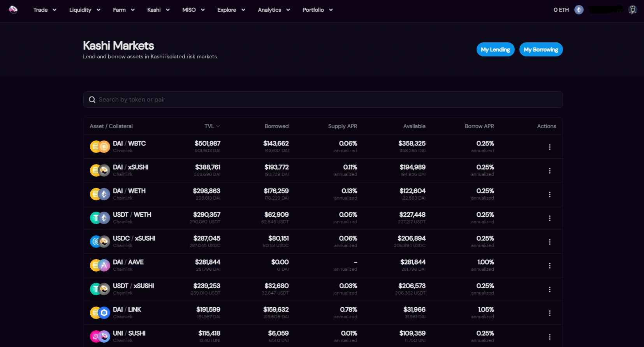Click the USDT / xSUSHI token pair icon
The image size is (644, 347).
coord(100,289)
